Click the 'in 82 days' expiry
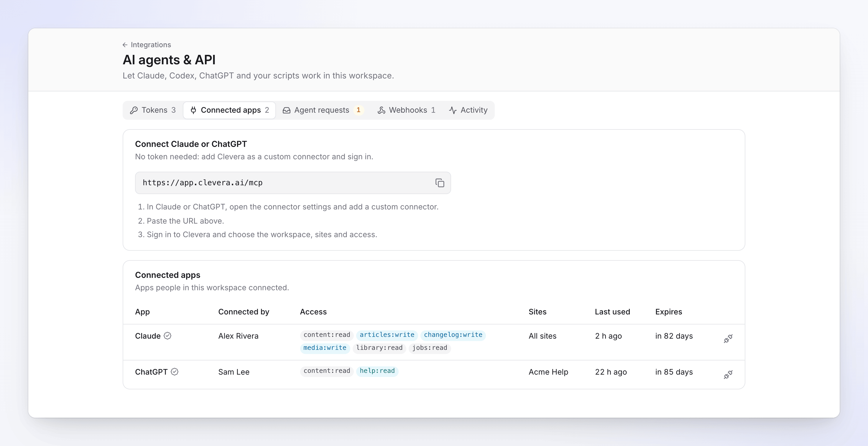The image size is (868, 446). [674, 336]
